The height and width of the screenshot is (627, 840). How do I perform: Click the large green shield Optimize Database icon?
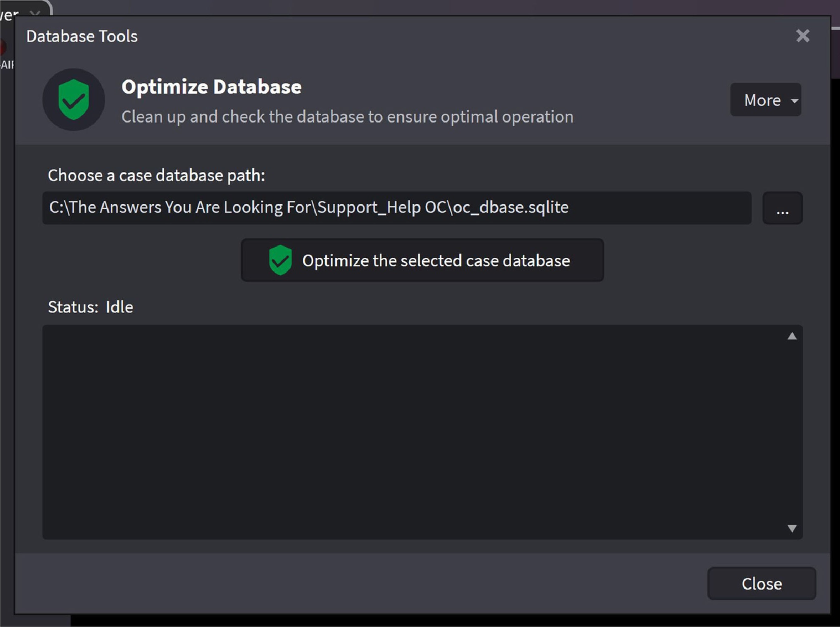pyautogui.click(x=74, y=100)
